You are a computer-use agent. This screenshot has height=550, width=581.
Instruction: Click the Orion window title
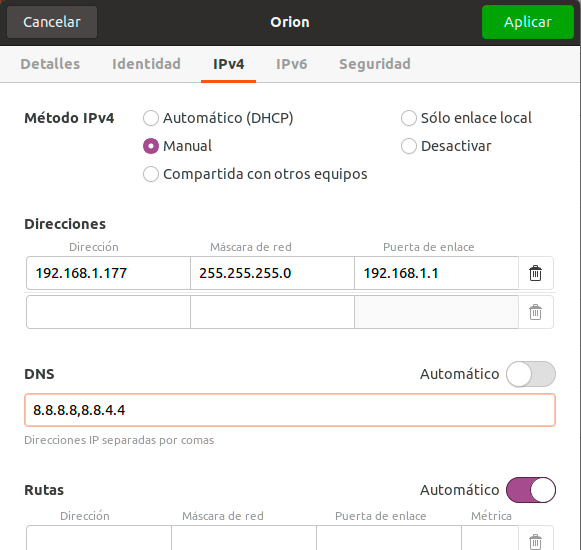(290, 22)
